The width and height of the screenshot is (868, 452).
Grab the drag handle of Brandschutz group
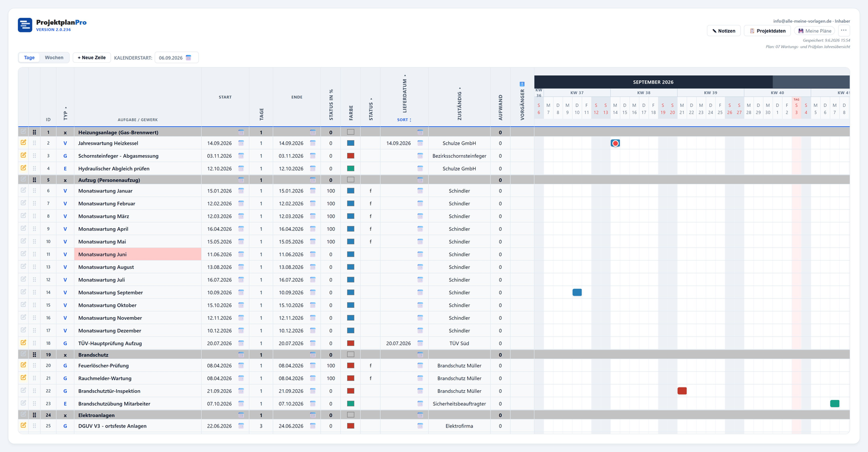click(34, 355)
